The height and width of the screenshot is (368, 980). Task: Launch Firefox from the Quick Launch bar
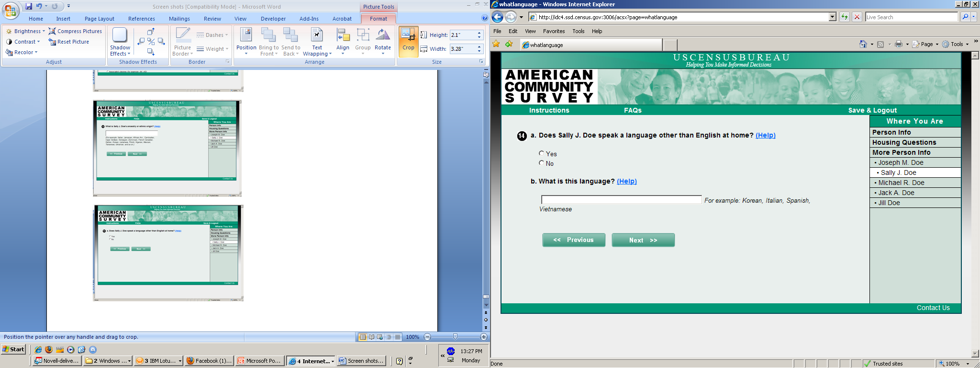(x=49, y=349)
